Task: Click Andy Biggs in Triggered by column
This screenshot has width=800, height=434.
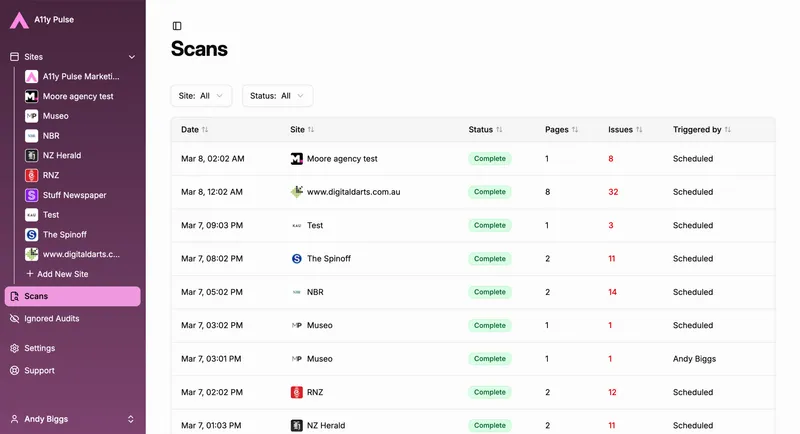Action: tap(694, 359)
